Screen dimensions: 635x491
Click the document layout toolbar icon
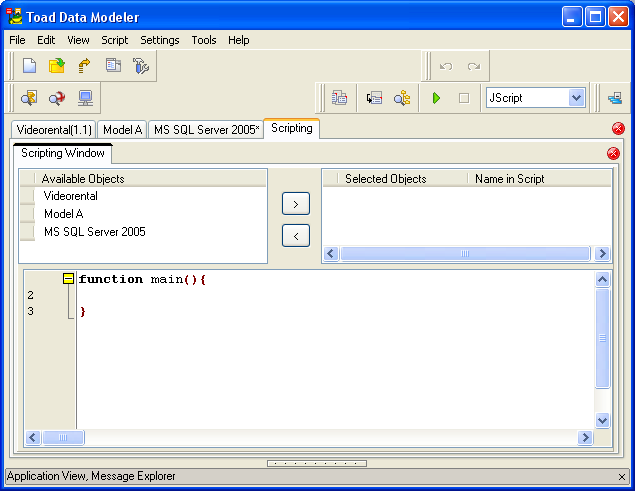point(113,65)
